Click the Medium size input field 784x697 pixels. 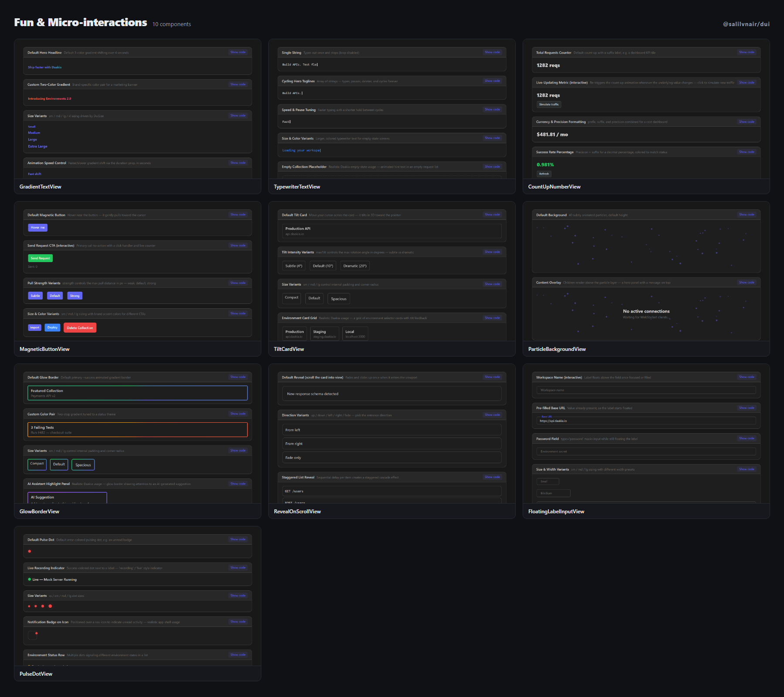coord(554,493)
